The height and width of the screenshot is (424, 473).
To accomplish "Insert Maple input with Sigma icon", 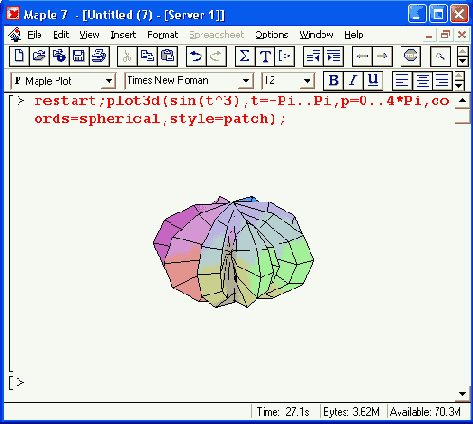I will (245, 56).
